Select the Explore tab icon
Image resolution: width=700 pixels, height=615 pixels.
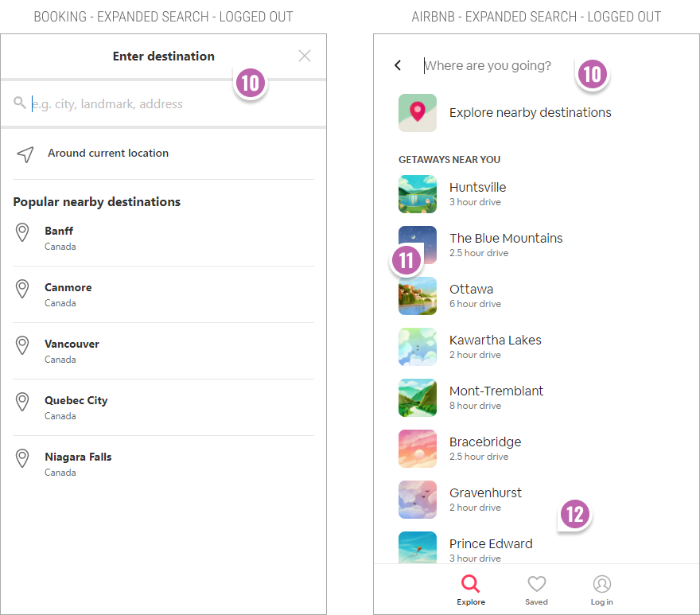click(471, 584)
